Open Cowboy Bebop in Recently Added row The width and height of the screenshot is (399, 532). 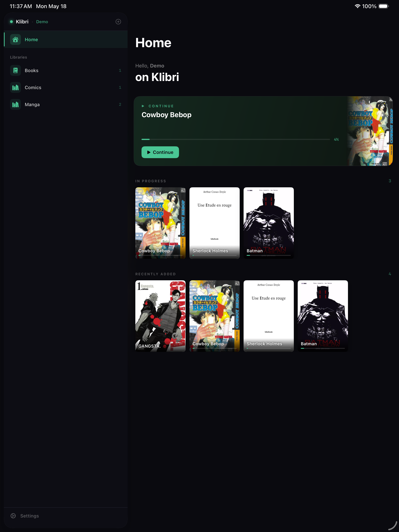pos(215,316)
